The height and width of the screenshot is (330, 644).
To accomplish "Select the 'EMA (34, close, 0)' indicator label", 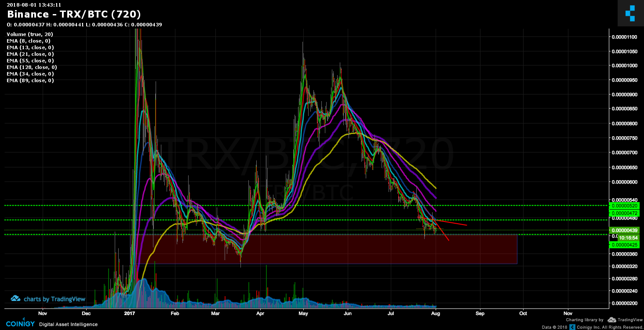I will (30, 74).
